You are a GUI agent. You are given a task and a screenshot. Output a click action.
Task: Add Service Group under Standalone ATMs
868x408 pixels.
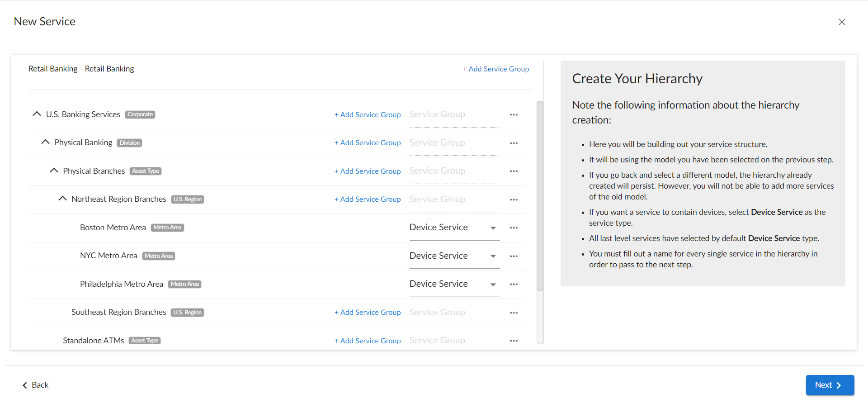[368, 341]
